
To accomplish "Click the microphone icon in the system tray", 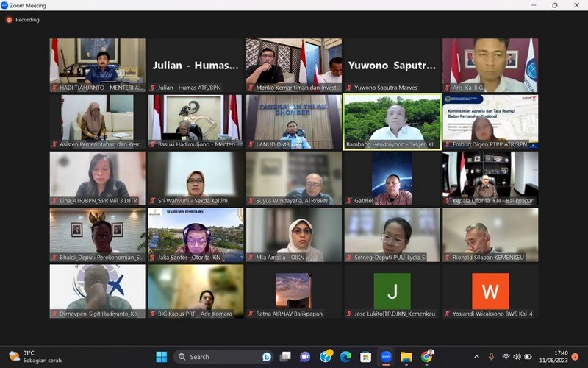I will click(491, 357).
